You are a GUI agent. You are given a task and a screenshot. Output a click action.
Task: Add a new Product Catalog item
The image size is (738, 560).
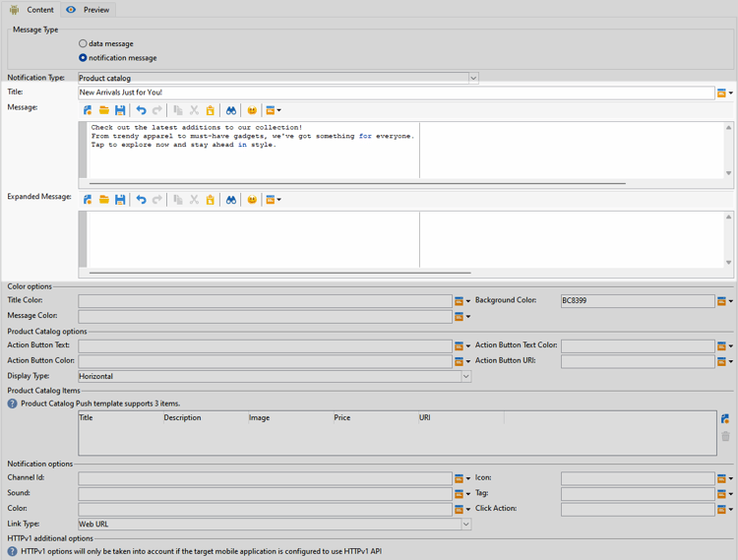coord(725,418)
